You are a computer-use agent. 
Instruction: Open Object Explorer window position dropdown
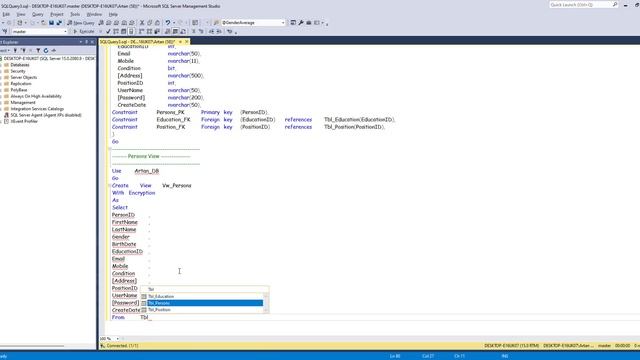click(81, 42)
